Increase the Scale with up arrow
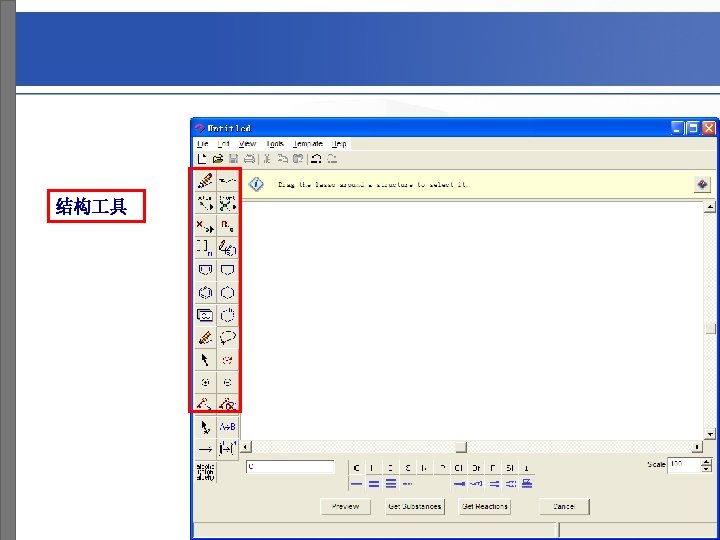The image size is (720, 540). pos(706,461)
